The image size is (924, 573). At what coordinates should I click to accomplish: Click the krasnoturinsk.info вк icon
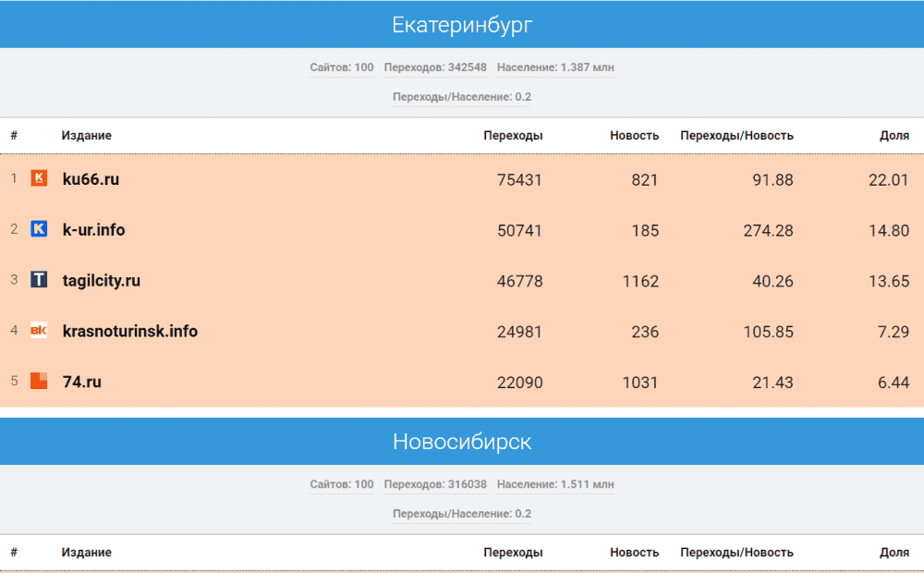point(37,330)
